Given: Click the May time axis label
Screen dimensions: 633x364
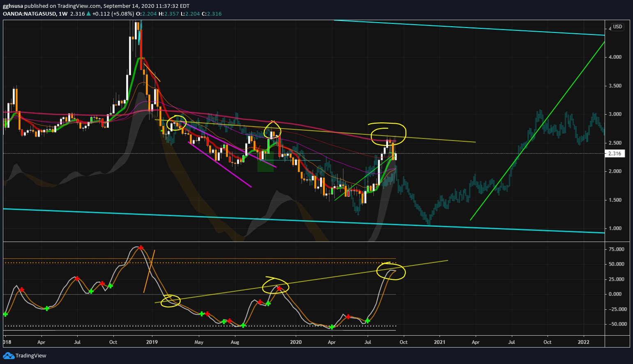Looking at the screenshot, I should click(x=199, y=342).
